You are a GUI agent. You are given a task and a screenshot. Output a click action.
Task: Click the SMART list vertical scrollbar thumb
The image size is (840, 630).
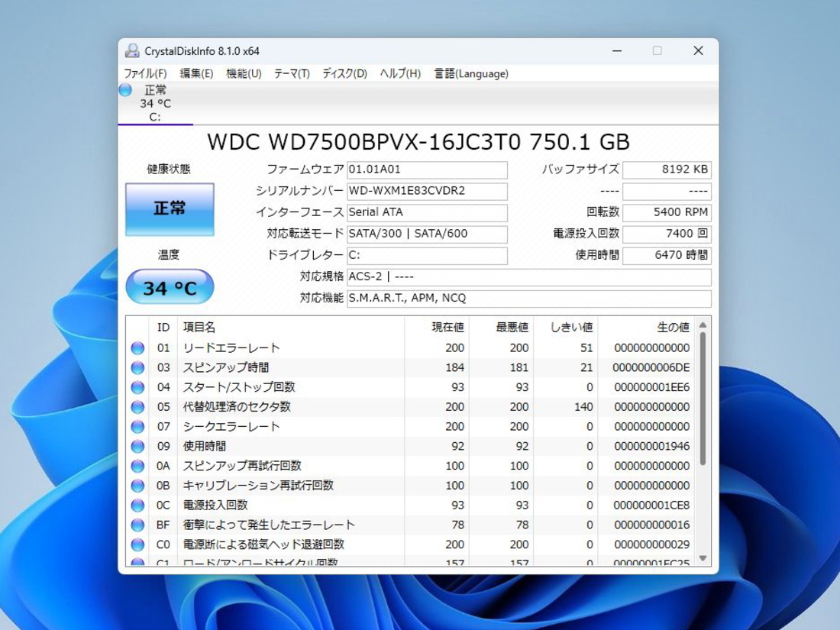click(703, 399)
